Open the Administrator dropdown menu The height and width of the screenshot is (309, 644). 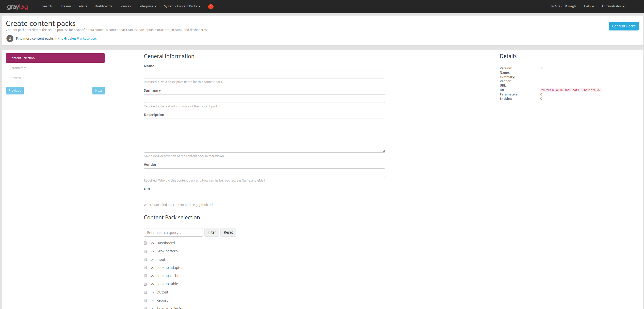(x=613, y=6)
